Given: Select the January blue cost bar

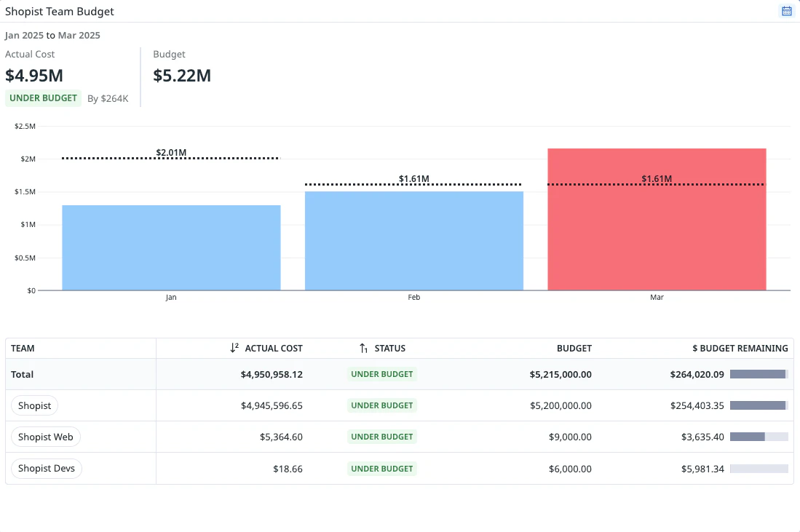Looking at the screenshot, I should tap(172, 248).
